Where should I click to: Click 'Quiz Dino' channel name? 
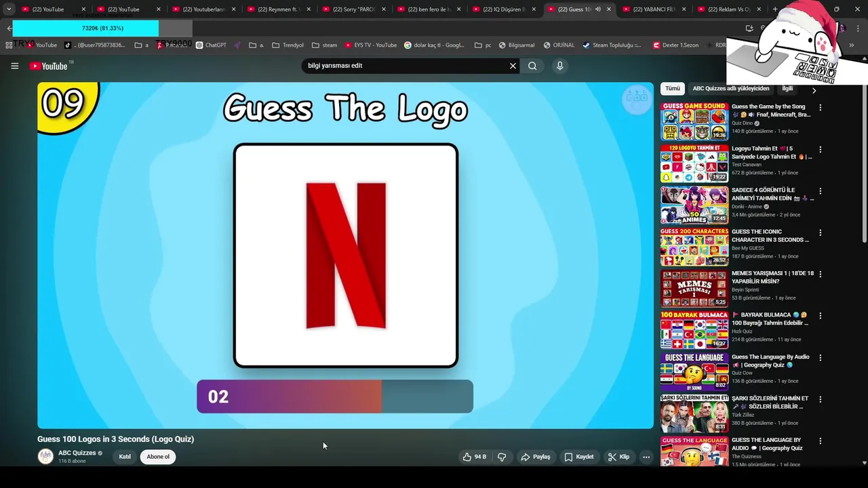point(743,123)
